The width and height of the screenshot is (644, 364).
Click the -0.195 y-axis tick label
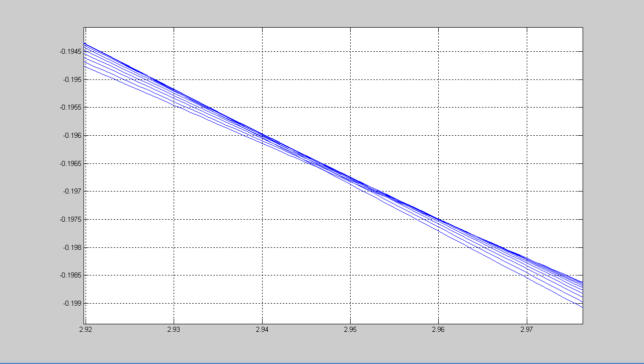click(73, 80)
